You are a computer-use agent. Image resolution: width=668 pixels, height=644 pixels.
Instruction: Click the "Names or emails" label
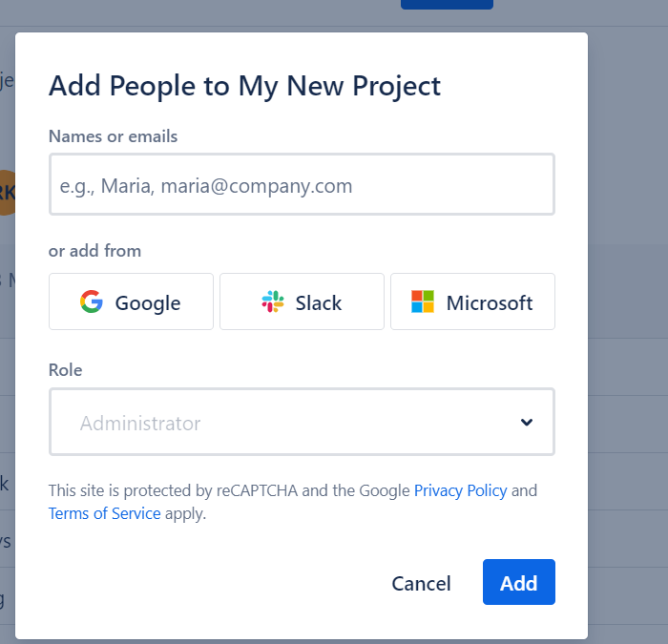[x=113, y=136]
